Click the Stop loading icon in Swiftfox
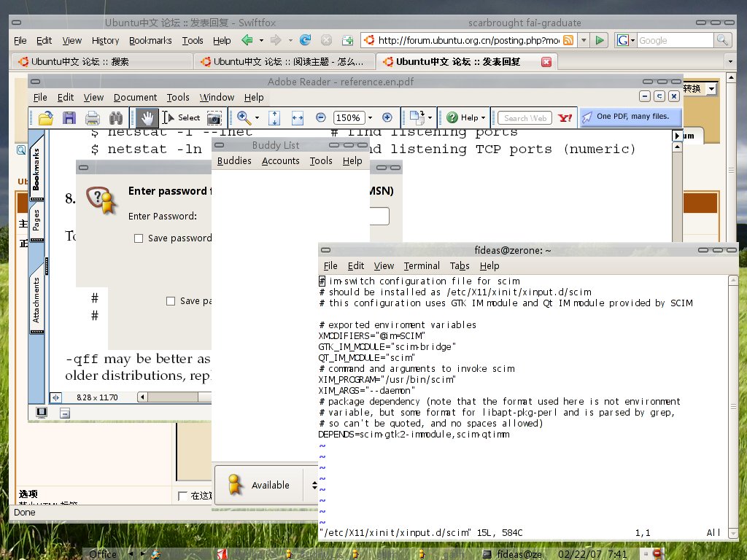This screenshot has height=560, width=747. (x=326, y=41)
